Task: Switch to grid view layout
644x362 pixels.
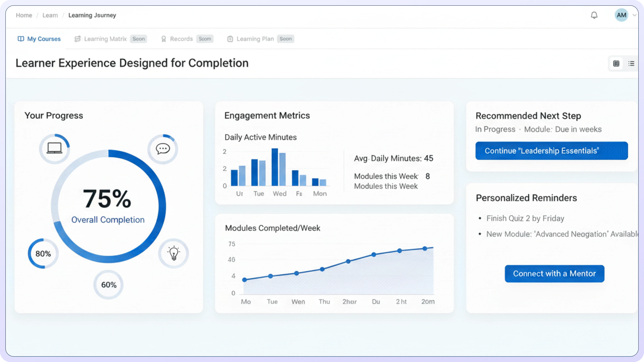Action: (616, 64)
